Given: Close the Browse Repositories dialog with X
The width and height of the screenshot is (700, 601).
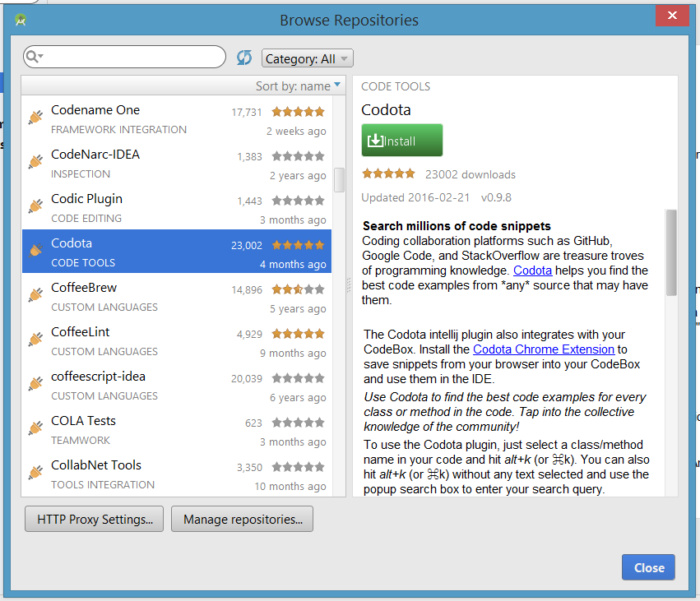Looking at the screenshot, I should tap(672, 15).
